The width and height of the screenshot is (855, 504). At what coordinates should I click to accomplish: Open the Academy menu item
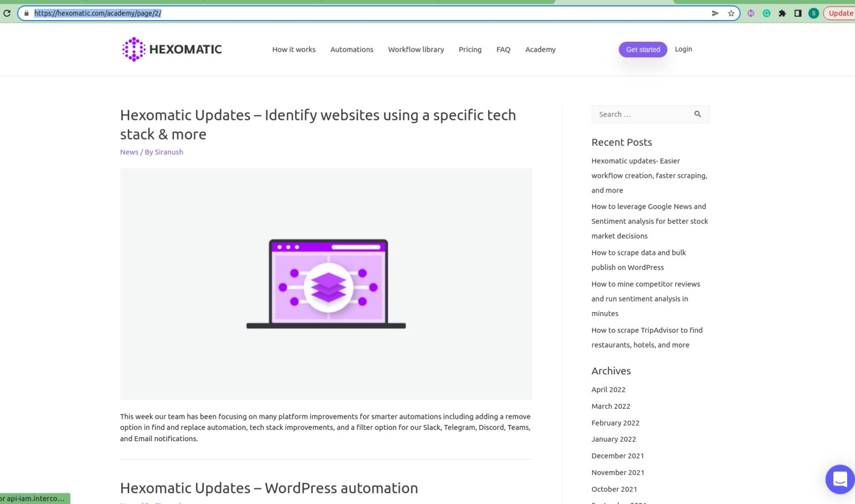(x=540, y=50)
